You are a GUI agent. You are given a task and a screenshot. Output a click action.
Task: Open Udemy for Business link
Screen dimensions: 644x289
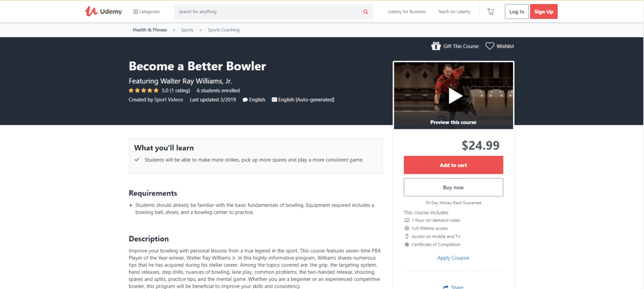(407, 12)
